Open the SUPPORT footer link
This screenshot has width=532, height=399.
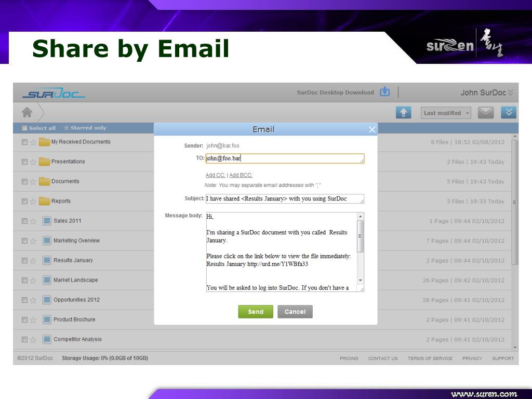tap(503, 358)
